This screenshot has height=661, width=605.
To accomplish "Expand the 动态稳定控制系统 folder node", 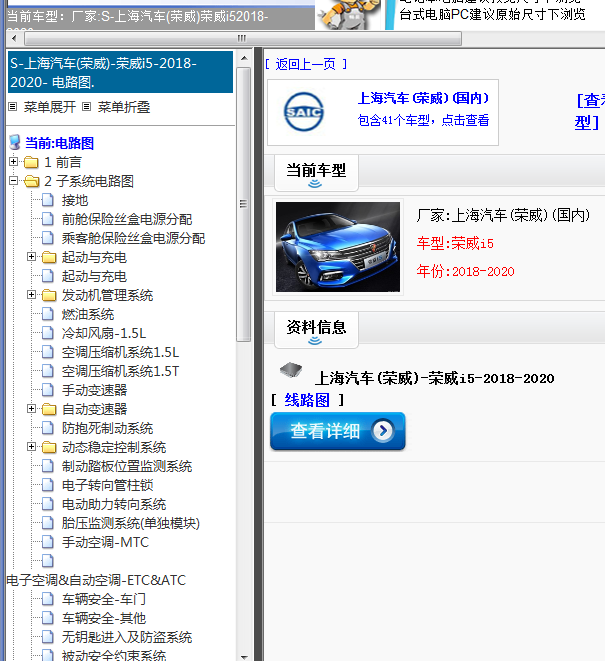I will pos(31,446).
